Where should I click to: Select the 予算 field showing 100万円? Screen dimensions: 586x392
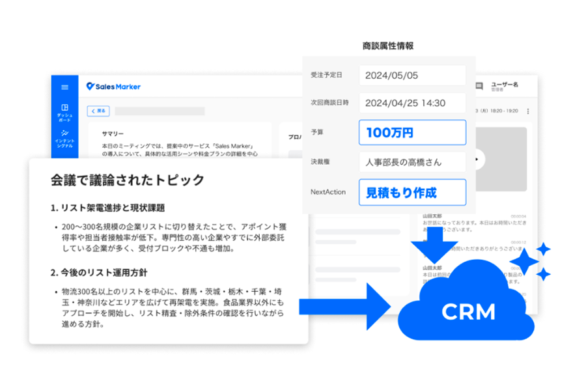[412, 132]
